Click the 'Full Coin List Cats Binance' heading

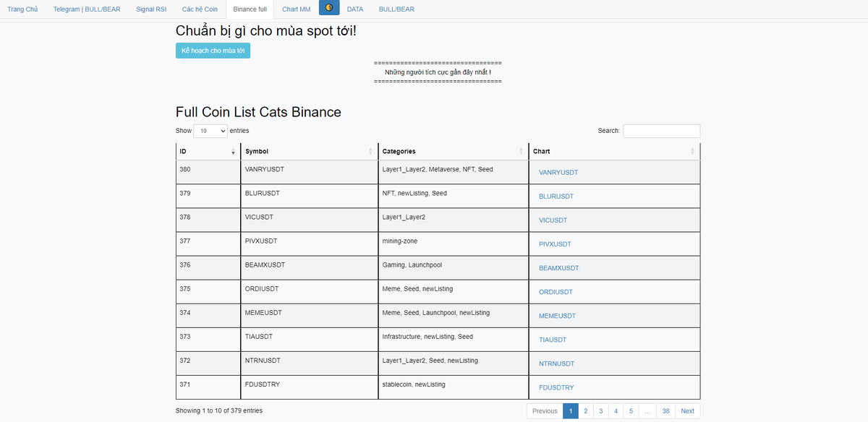click(x=258, y=112)
